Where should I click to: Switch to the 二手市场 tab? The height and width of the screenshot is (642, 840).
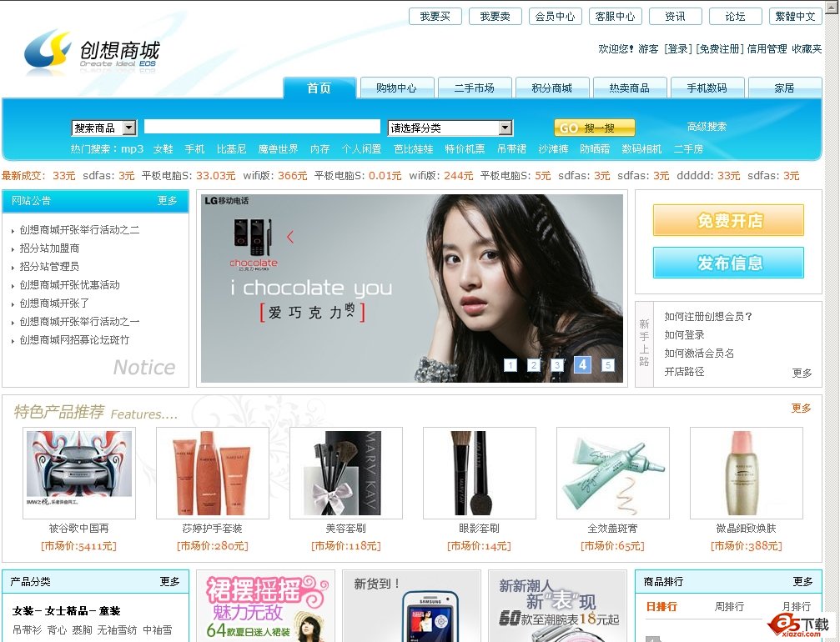[475, 87]
